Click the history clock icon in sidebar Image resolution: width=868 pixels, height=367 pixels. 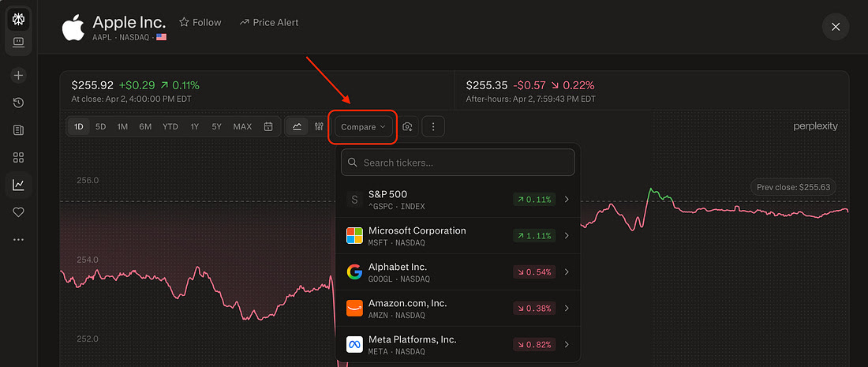click(x=19, y=103)
